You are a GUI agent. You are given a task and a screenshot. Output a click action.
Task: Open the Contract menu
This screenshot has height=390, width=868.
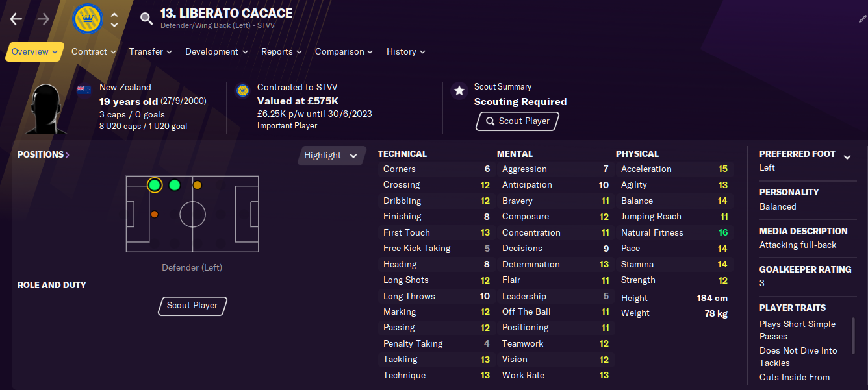(x=94, y=52)
